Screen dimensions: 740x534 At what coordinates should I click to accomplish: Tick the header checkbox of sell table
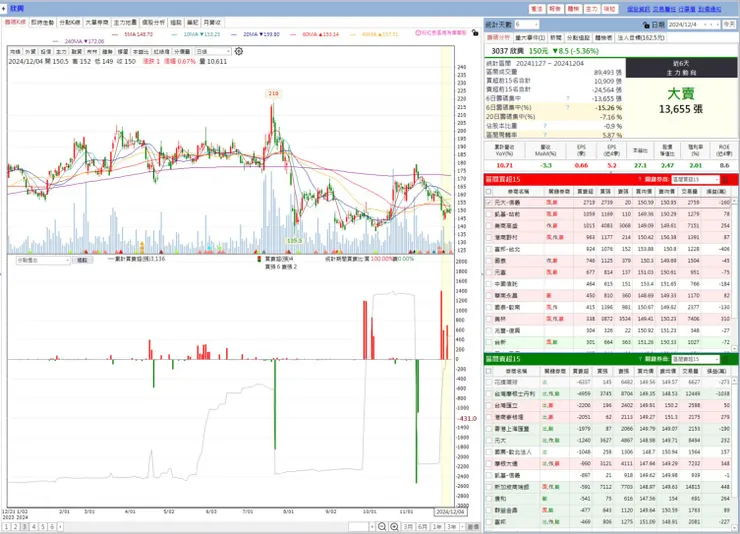click(488, 371)
